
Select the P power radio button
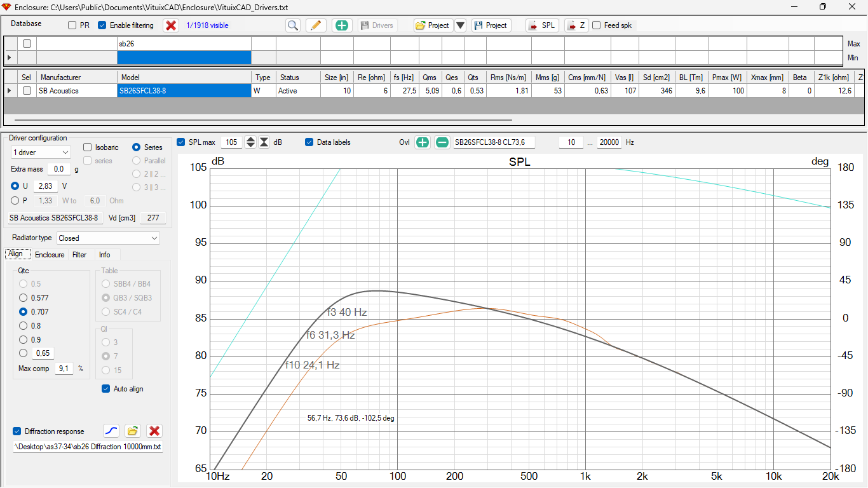[15, 201]
